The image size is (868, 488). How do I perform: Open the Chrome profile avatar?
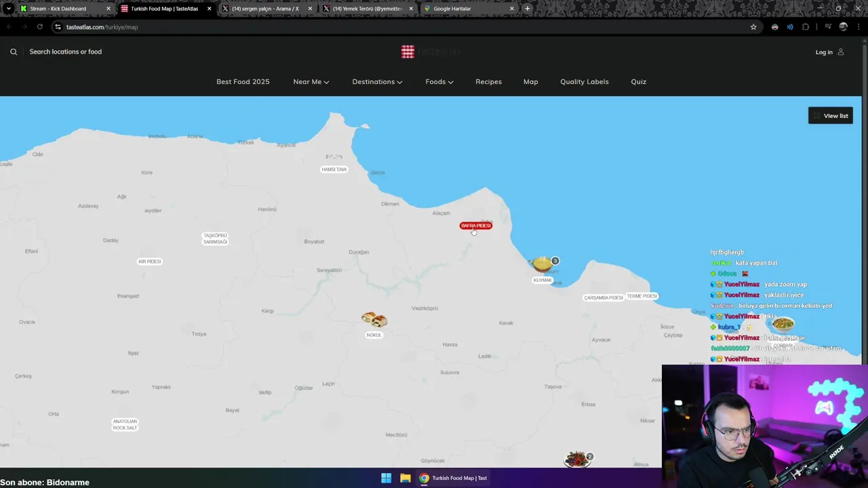coord(844,27)
